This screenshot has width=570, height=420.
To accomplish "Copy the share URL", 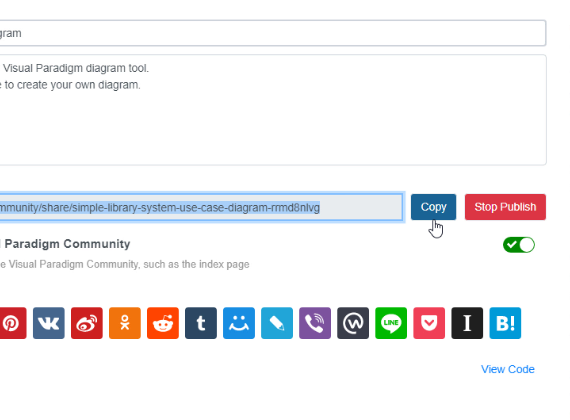I will click(433, 207).
